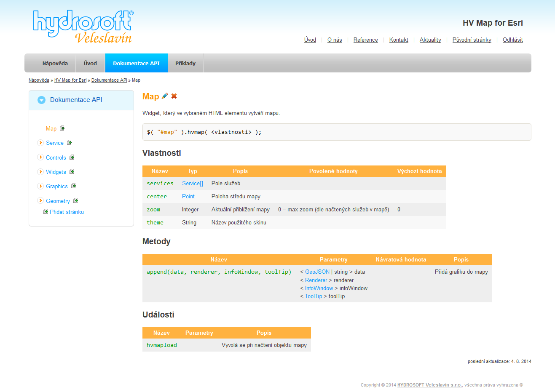The height and width of the screenshot is (392, 555).
Task: Open the O nás header link
Action: point(335,40)
